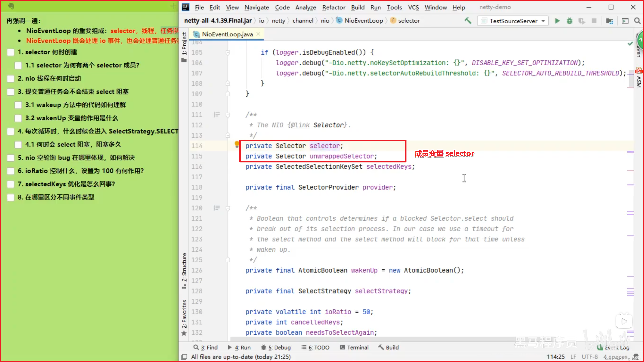Screen dimensions: 644x362
Task: Open the Structure tool window sidebar
Action: (x=184, y=271)
